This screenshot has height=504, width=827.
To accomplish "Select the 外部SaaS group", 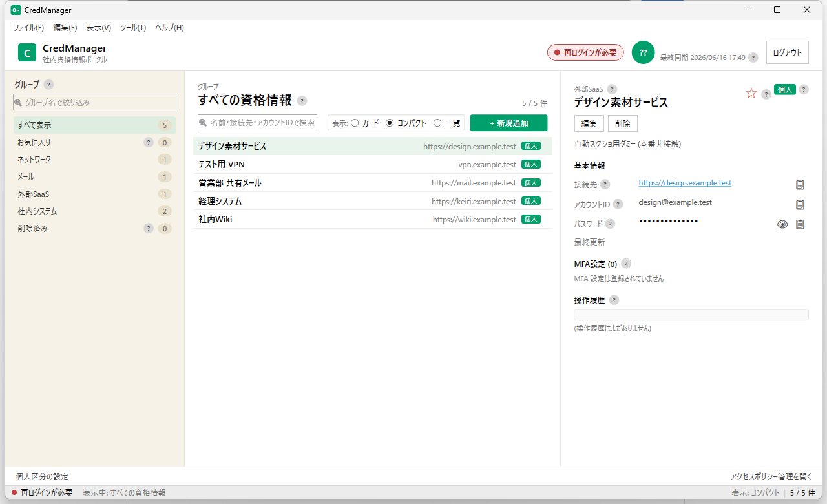I will pos(94,194).
